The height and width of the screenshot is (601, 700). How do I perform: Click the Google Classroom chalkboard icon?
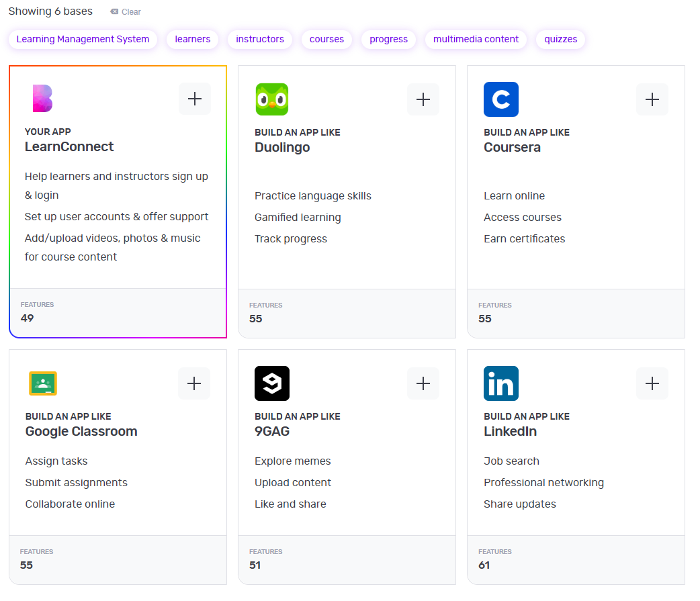pyautogui.click(x=43, y=383)
